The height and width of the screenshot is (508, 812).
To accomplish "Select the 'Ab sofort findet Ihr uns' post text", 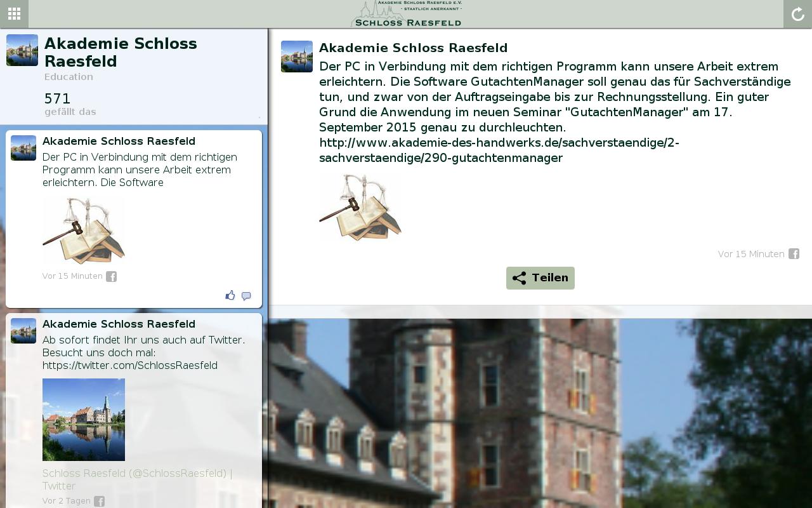I will [144, 352].
